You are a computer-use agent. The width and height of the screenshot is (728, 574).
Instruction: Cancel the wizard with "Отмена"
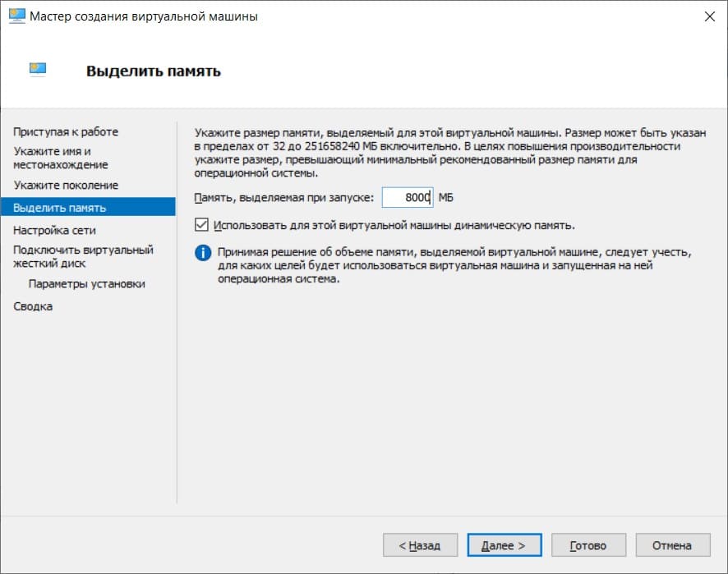coord(673,544)
